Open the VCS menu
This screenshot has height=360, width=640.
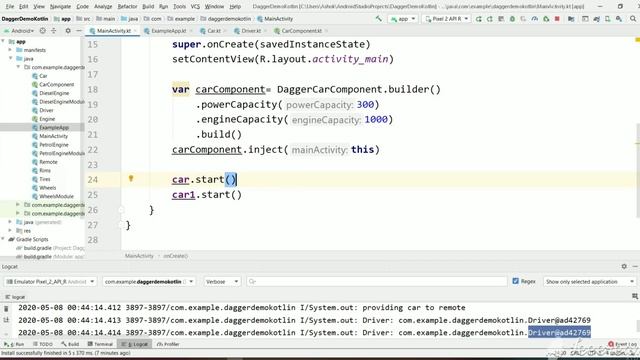click(x=195, y=7)
